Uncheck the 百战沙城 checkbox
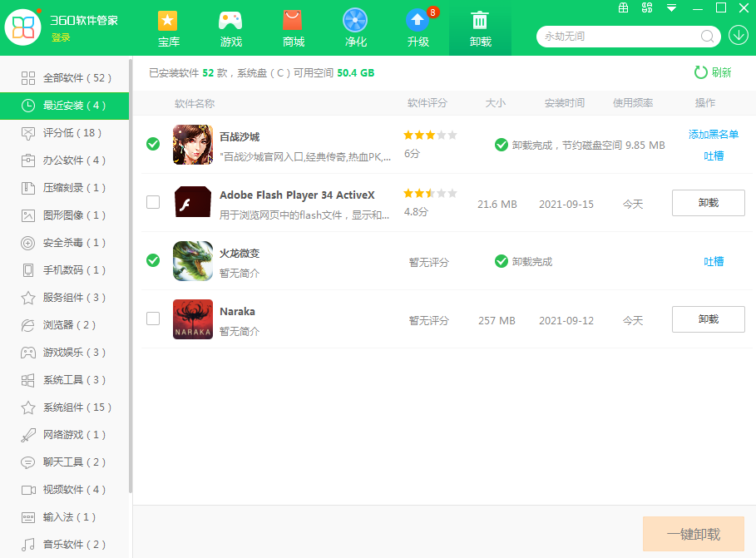Image resolution: width=756 pixels, height=558 pixels. 153,144
